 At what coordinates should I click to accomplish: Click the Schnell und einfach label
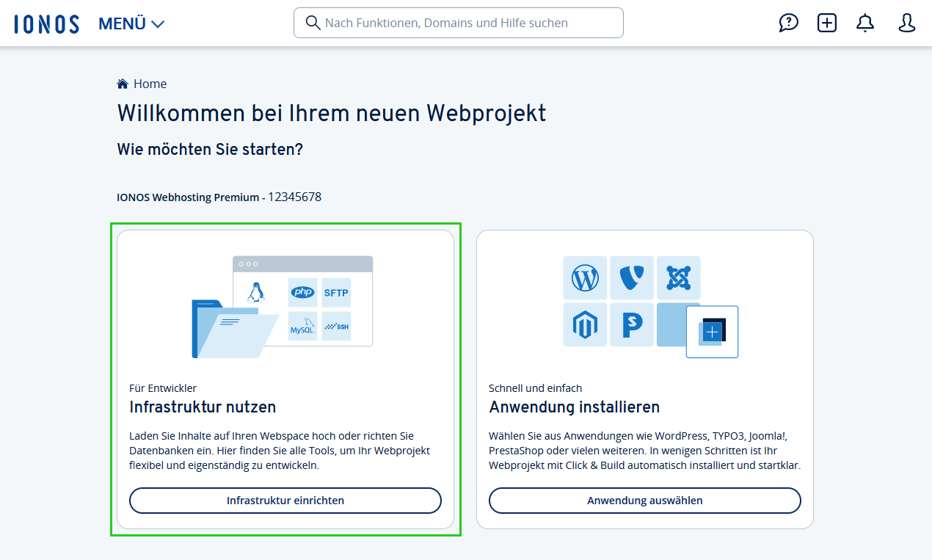pos(536,388)
